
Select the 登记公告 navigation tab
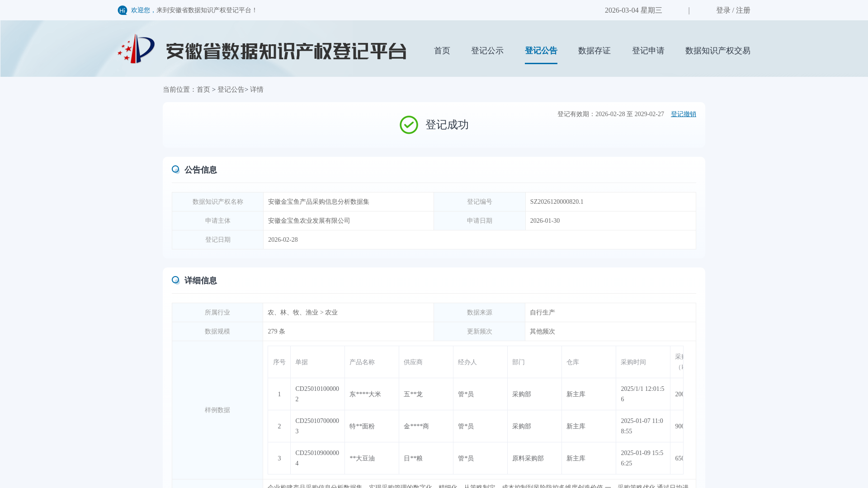pyautogui.click(x=541, y=51)
